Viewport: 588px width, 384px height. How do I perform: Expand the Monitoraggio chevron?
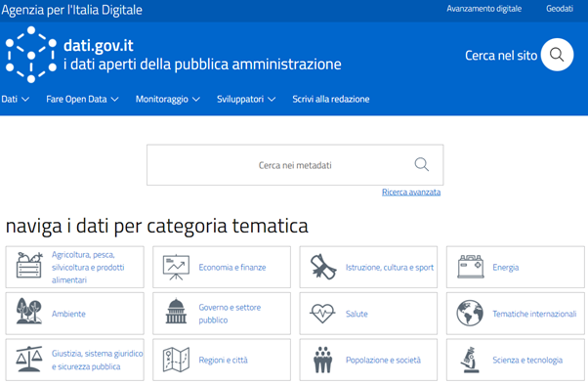pos(196,100)
